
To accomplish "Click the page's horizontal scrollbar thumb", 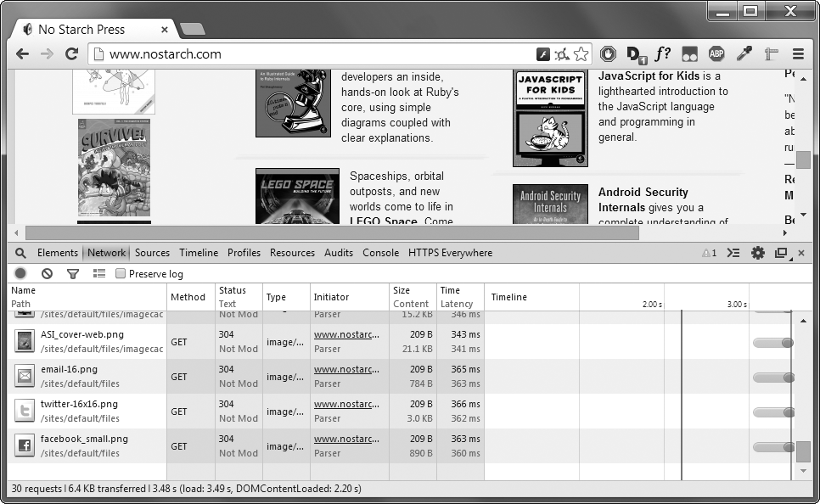I will tap(332, 232).
